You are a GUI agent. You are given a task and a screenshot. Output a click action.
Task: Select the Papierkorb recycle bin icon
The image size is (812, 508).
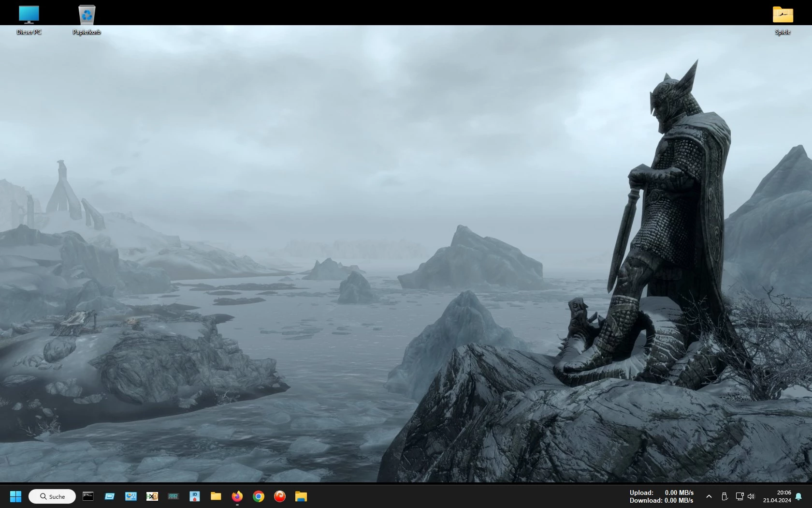tap(87, 20)
